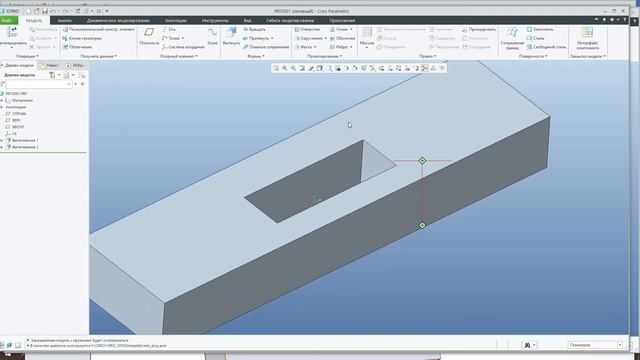The image size is (640, 360).
Task: Click the Регенерировать icon
Action: 11,33
